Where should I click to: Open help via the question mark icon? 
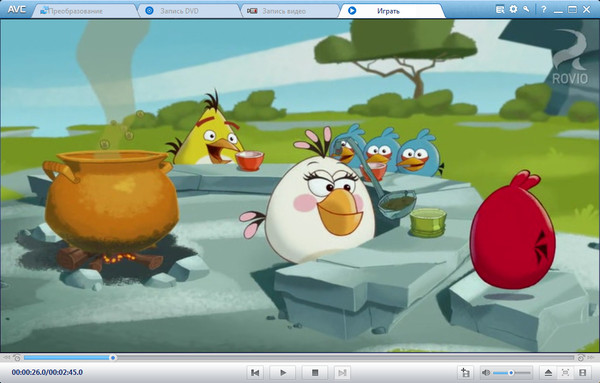(543, 10)
